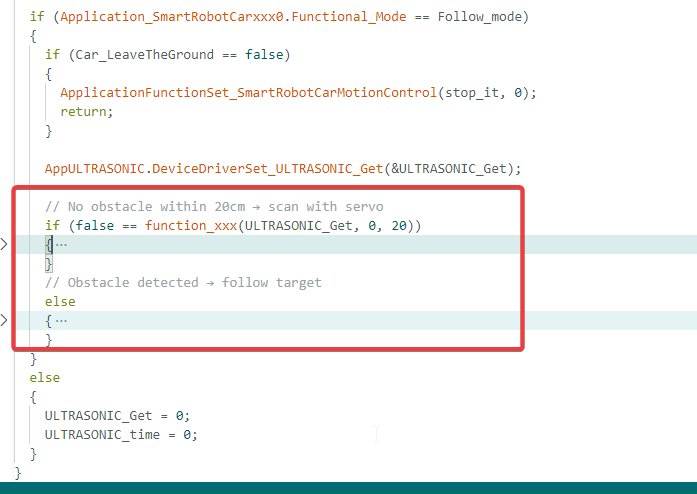The width and height of the screenshot is (697, 494).
Task: Click the ellipsis after the highlighted opening brace
Action: [61, 245]
